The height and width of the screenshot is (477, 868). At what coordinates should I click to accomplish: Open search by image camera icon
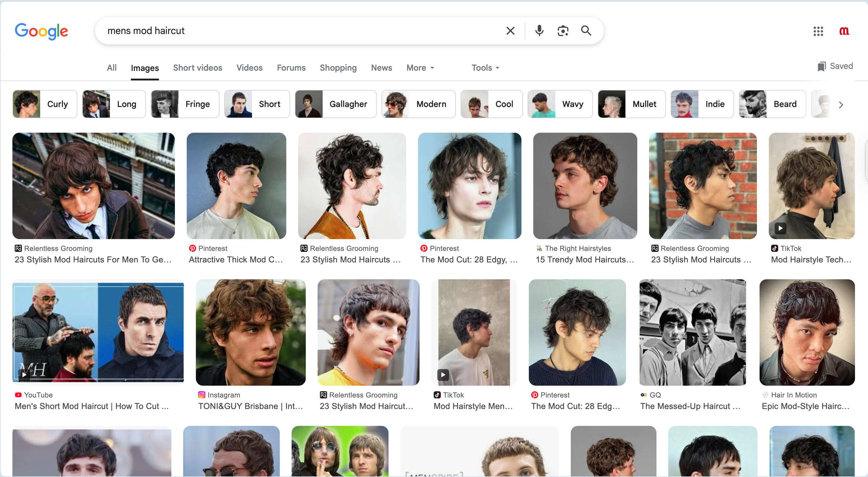click(x=563, y=31)
